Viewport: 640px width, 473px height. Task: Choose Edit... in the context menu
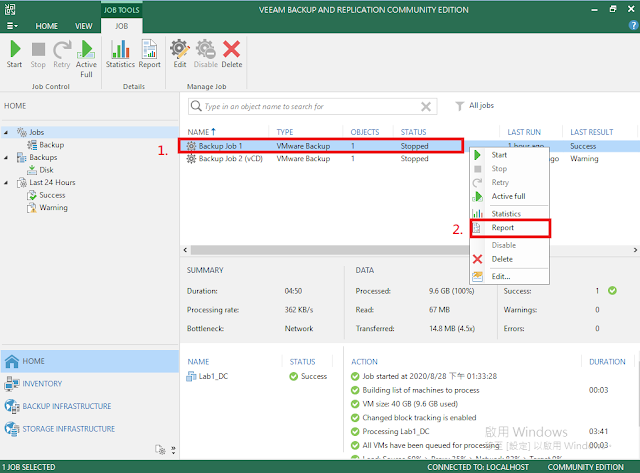pos(509,277)
